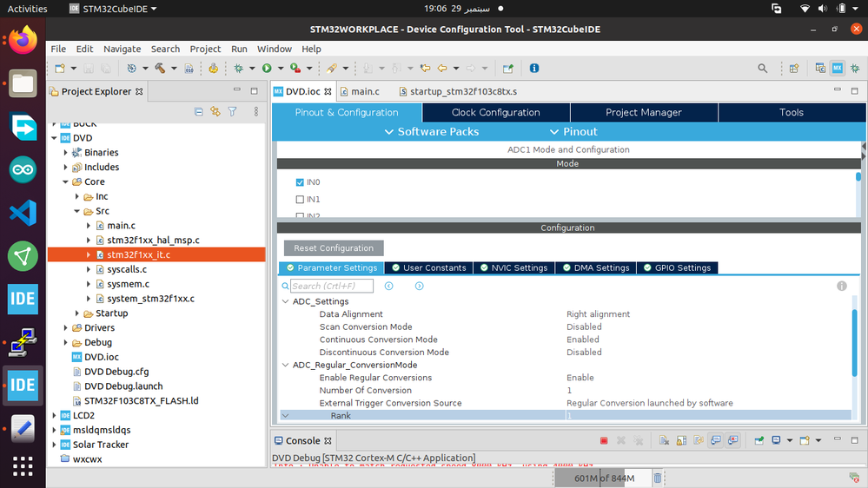Screen dimensions: 868x488
Task: Click the toolbar magnifier search icon
Action: (762, 68)
